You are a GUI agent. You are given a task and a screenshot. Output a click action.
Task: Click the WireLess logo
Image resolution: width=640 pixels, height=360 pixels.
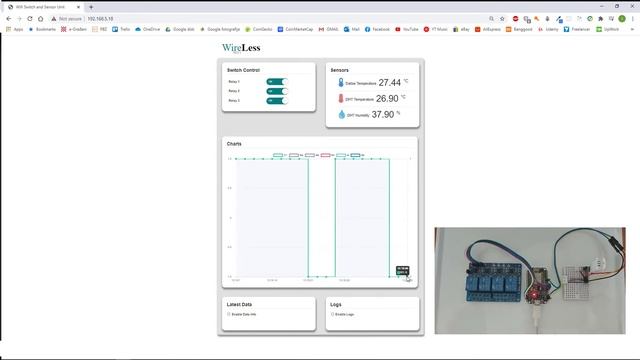point(241,48)
